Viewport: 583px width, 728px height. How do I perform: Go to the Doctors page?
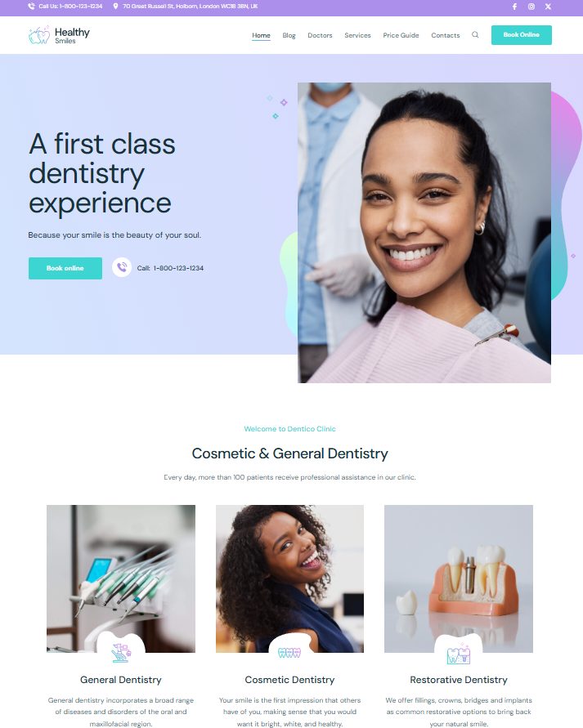[320, 35]
